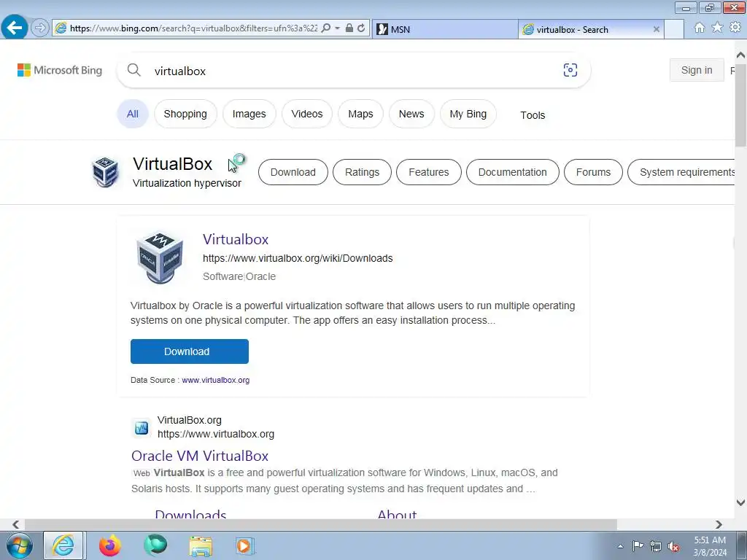Image resolution: width=747 pixels, height=560 pixels.
Task: Open the search Tools option
Action: point(533,115)
